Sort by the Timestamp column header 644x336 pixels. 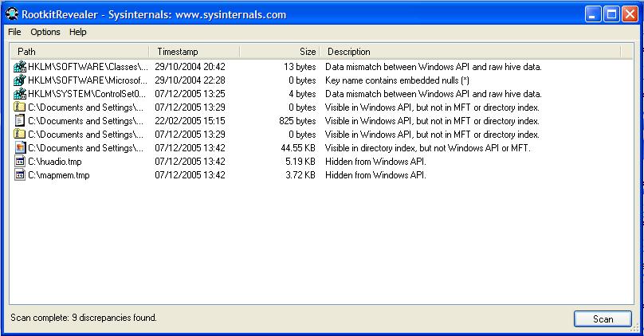tap(194, 52)
